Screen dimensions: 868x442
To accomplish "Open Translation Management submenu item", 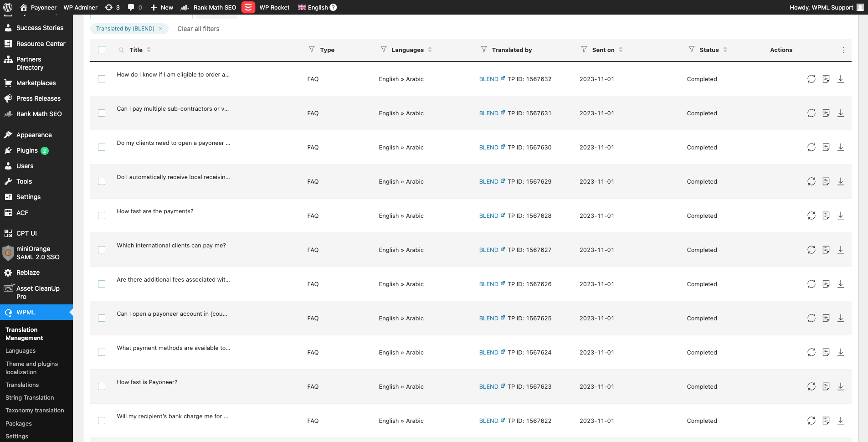I will tap(24, 334).
